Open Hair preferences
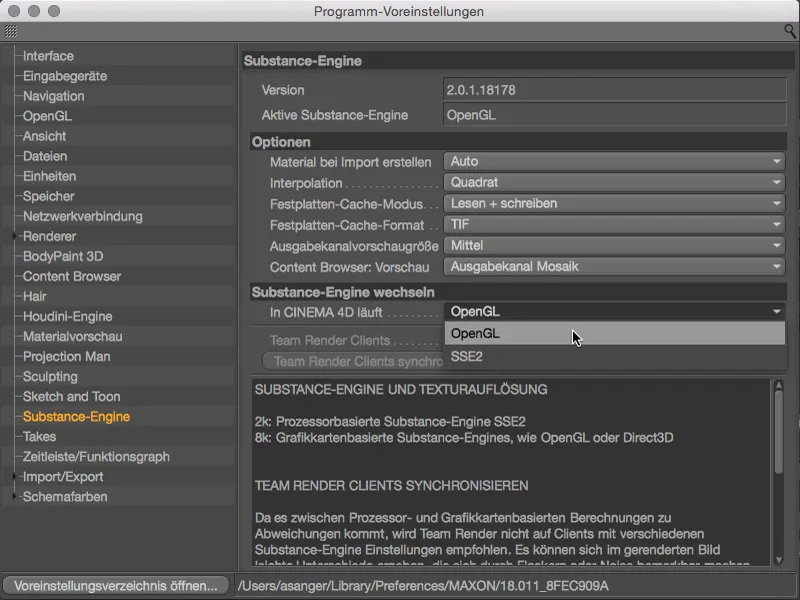The width and height of the screenshot is (800, 600). [35, 296]
